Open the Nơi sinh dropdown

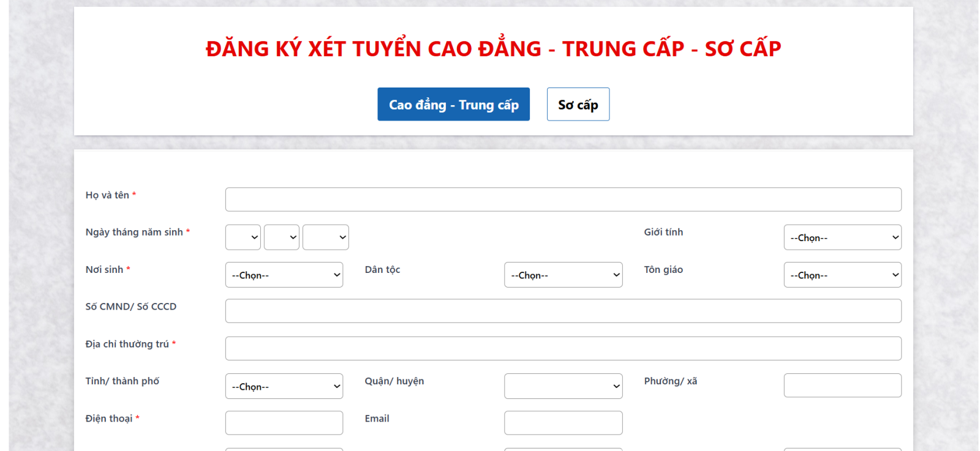pyautogui.click(x=284, y=275)
